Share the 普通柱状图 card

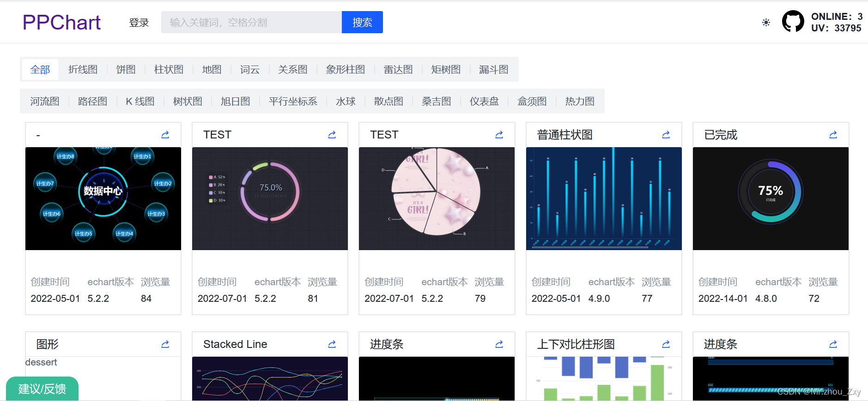pyautogui.click(x=666, y=135)
